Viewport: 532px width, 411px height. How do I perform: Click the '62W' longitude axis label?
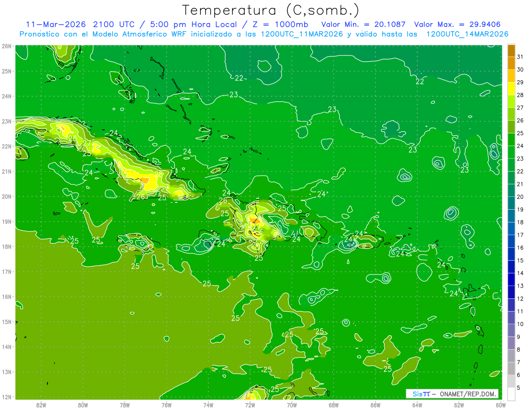tap(459, 405)
